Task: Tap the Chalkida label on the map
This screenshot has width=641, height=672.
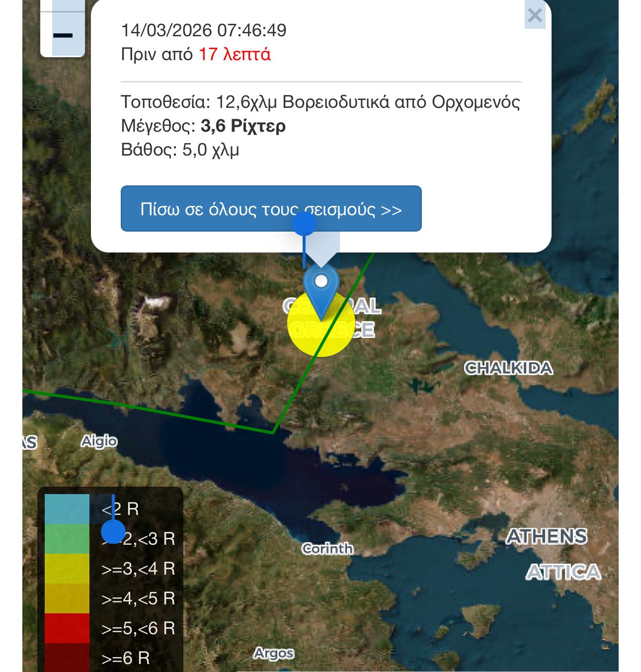Action: click(508, 368)
